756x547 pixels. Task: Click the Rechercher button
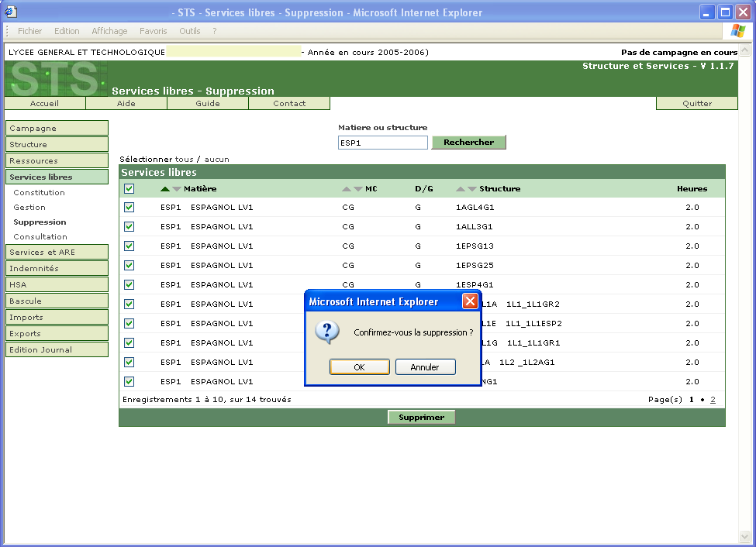tap(468, 142)
